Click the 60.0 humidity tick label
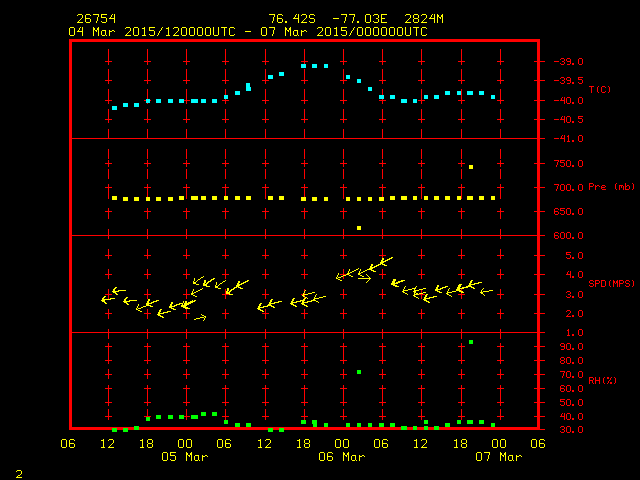The width and height of the screenshot is (640, 480). click(x=571, y=389)
